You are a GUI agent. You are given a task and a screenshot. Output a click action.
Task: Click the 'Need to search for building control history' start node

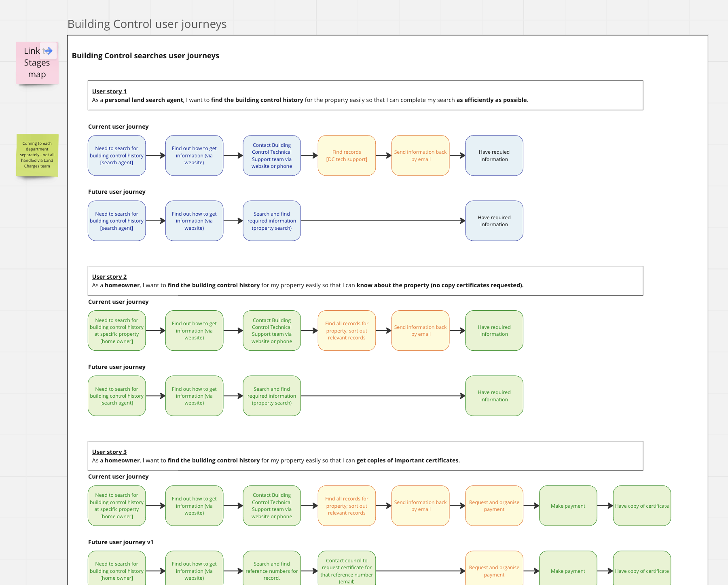tap(116, 155)
